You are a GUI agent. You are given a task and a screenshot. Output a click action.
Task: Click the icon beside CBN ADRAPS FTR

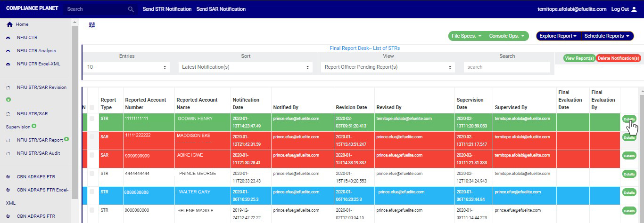[x=8, y=177]
